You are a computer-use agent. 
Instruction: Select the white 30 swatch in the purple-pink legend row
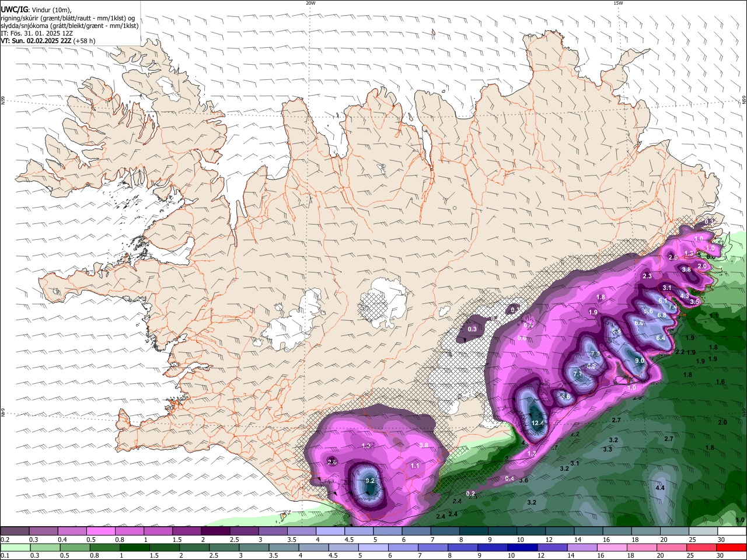(x=732, y=531)
